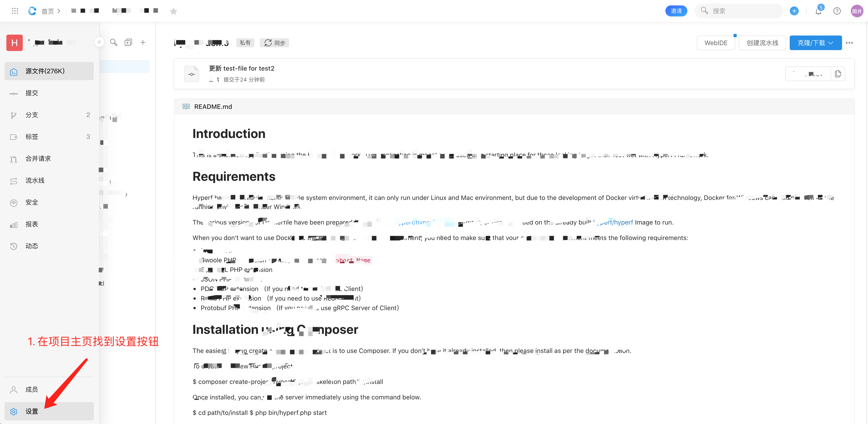Click the 同步 sync button
Viewport: 868px width, 424px height.
[274, 43]
